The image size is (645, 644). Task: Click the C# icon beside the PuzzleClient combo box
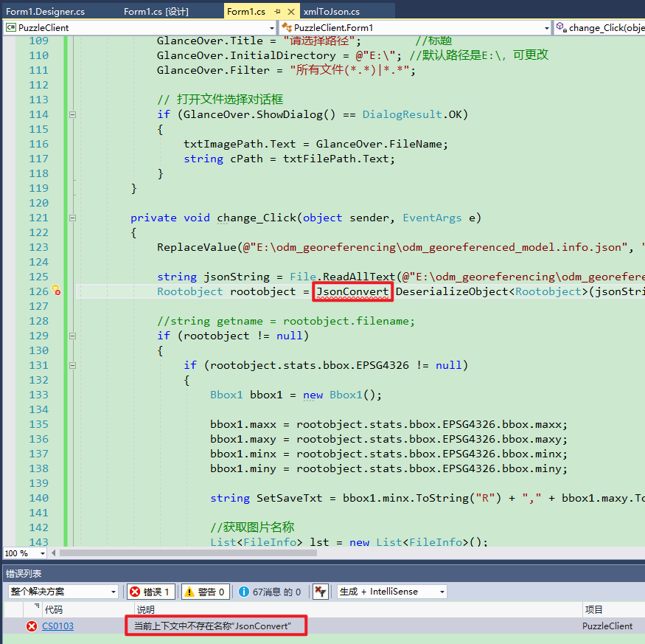[10, 27]
